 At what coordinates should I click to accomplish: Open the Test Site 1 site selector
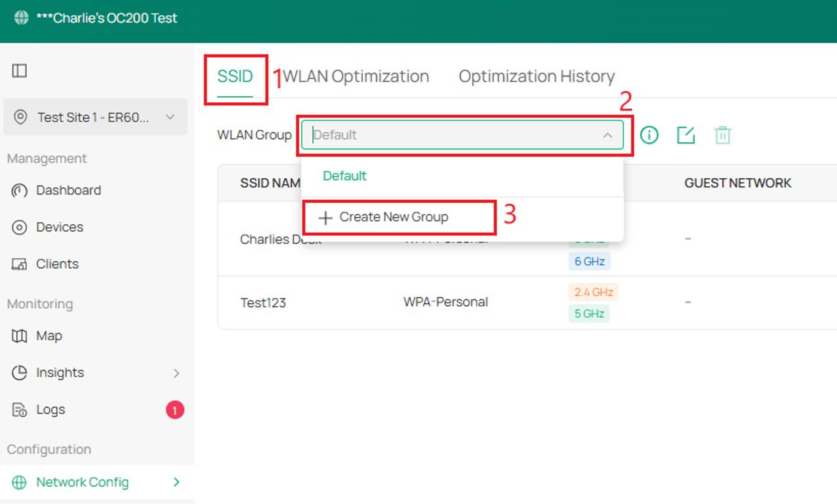(x=95, y=117)
